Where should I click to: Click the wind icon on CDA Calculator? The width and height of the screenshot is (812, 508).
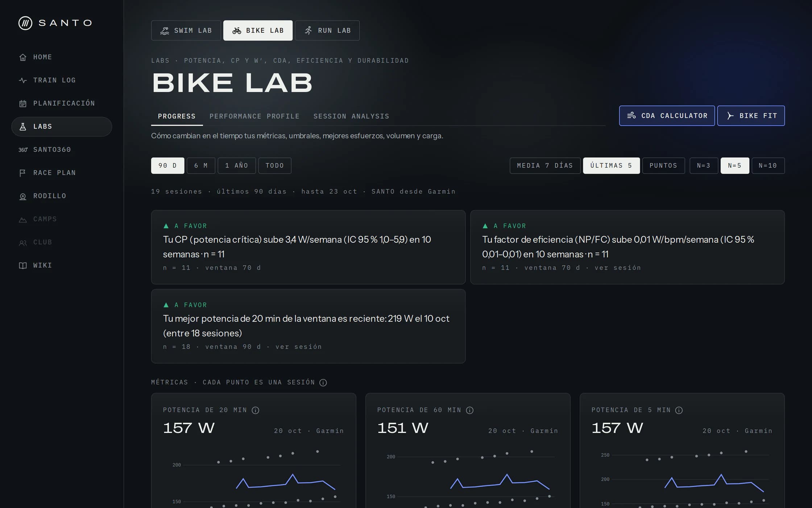click(x=631, y=115)
